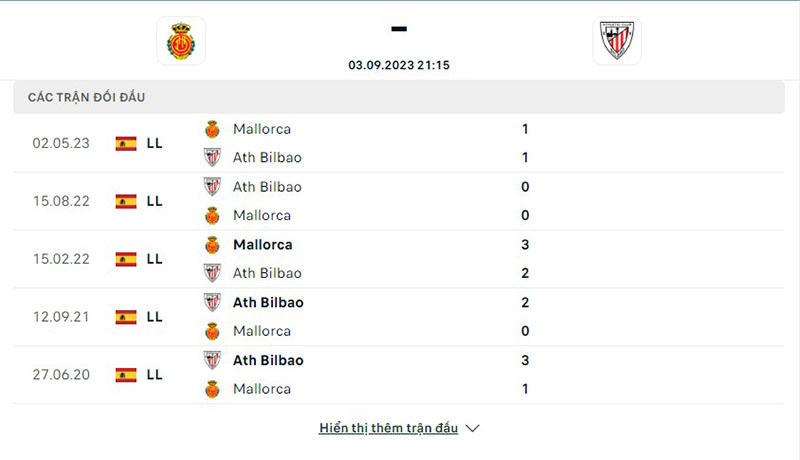800x460 pixels.
Task: Open the 'Hiển thị thêm trận đấu' link
Action: 388,428
